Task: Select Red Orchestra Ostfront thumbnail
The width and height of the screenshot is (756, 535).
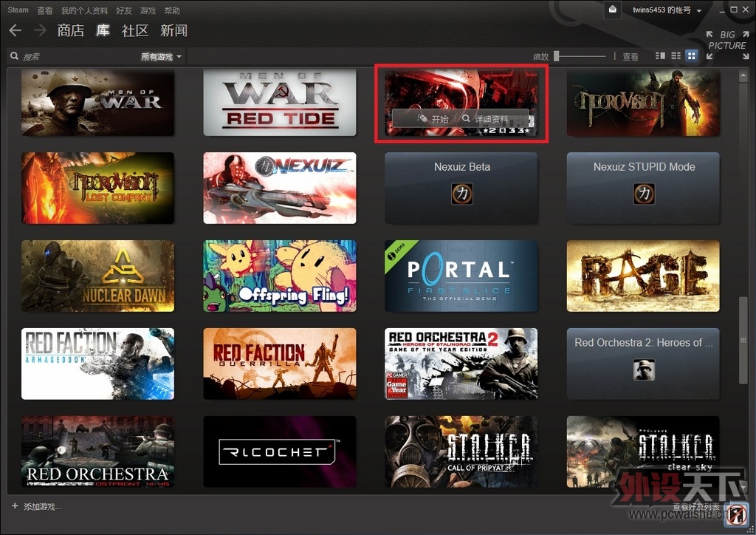Action: click(x=98, y=451)
